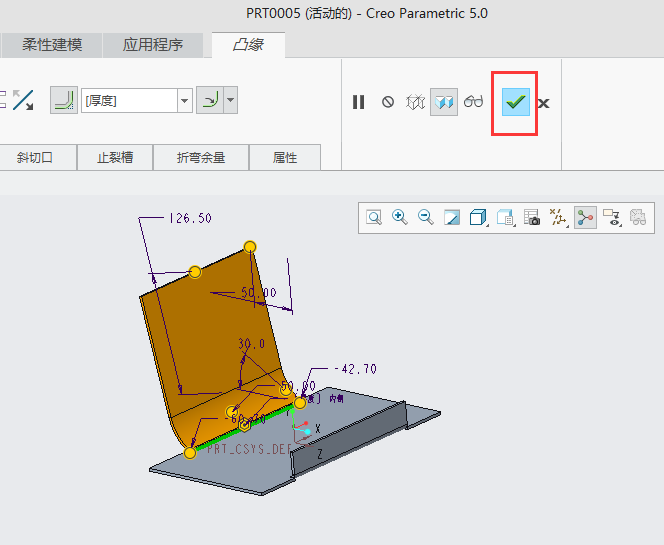Click the zoom out magnifier icon
The width and height of the screenshot is (664, 545).
point(426,217)
